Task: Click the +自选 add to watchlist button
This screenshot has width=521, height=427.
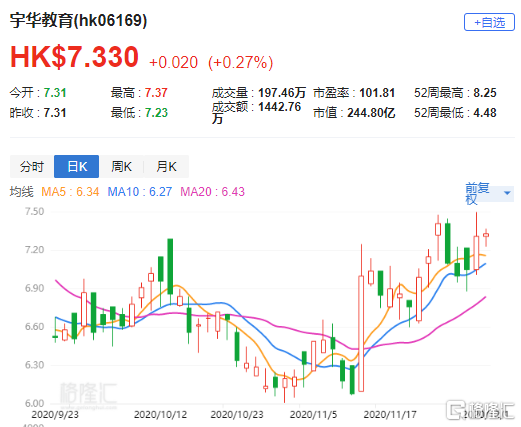Action: 489,22
